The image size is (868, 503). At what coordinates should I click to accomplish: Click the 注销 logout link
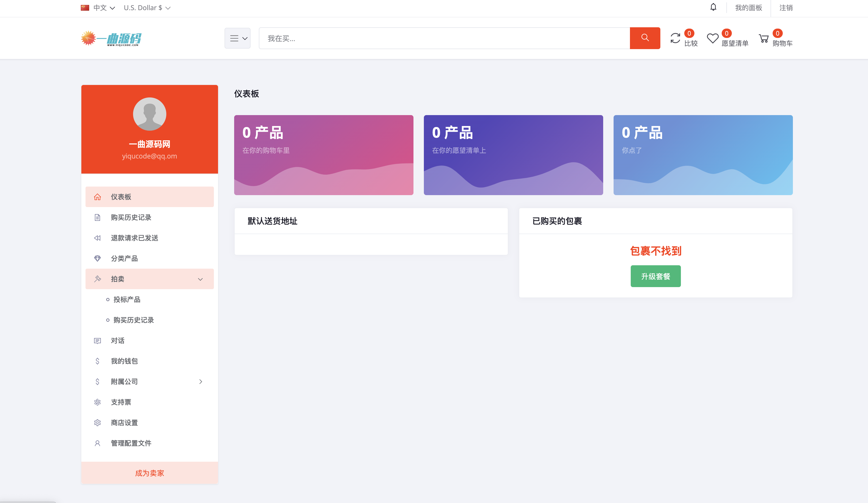(x=786, y=8)
